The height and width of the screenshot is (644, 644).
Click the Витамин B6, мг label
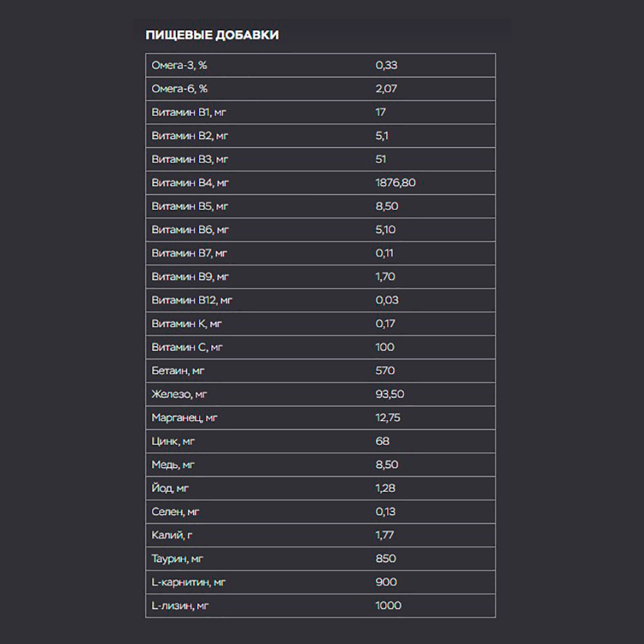click(x=190, y=230)
